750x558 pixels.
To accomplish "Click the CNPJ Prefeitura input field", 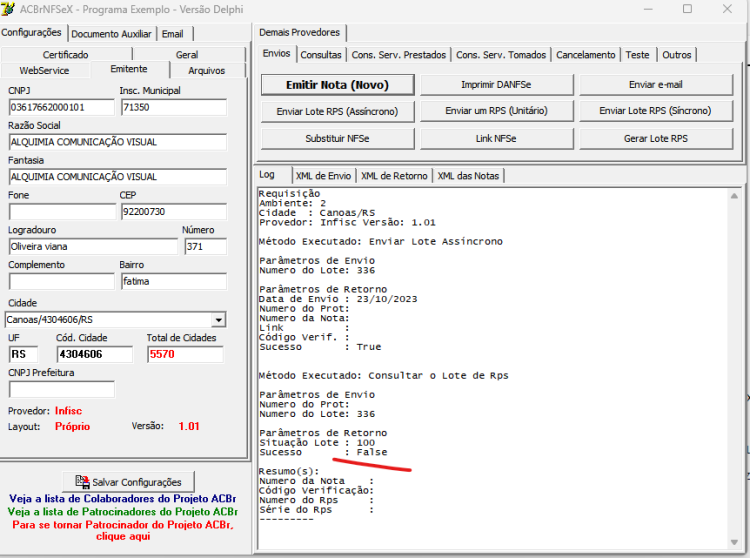I will pyautogui.click(x=62, y=389).
